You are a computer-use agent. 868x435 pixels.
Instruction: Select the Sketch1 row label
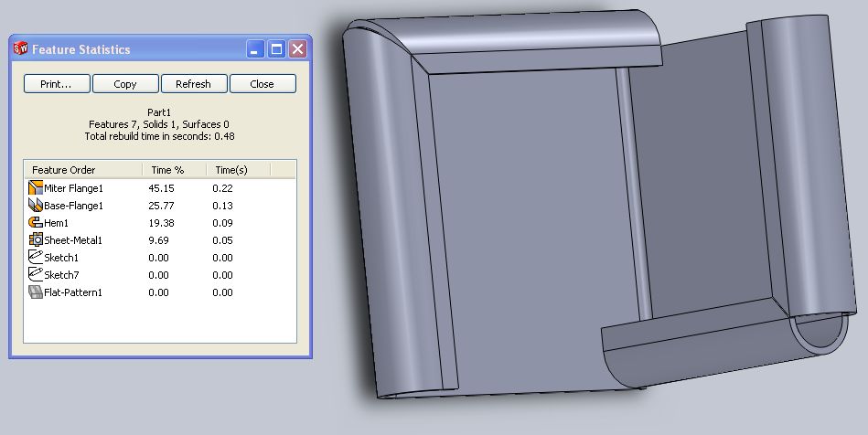(61, 258)
